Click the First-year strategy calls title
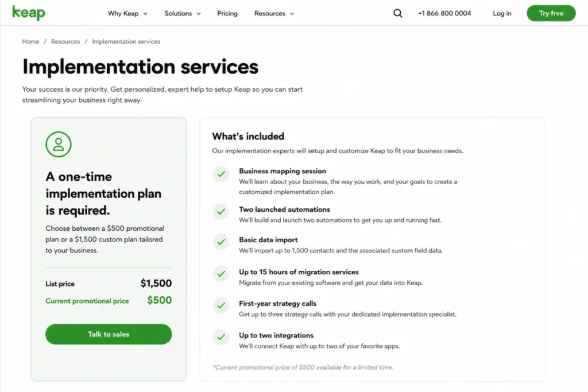588x392 pixels. click(x=278, y=304)
